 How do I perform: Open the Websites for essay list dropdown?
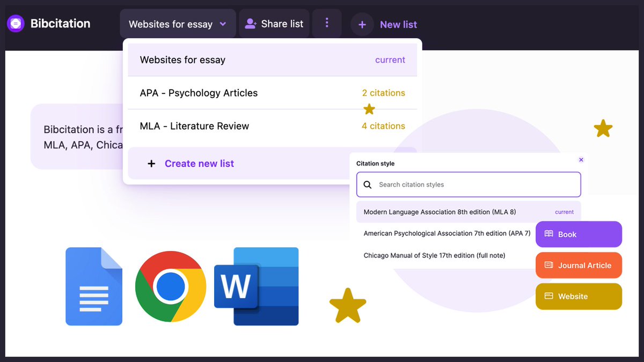178,24
